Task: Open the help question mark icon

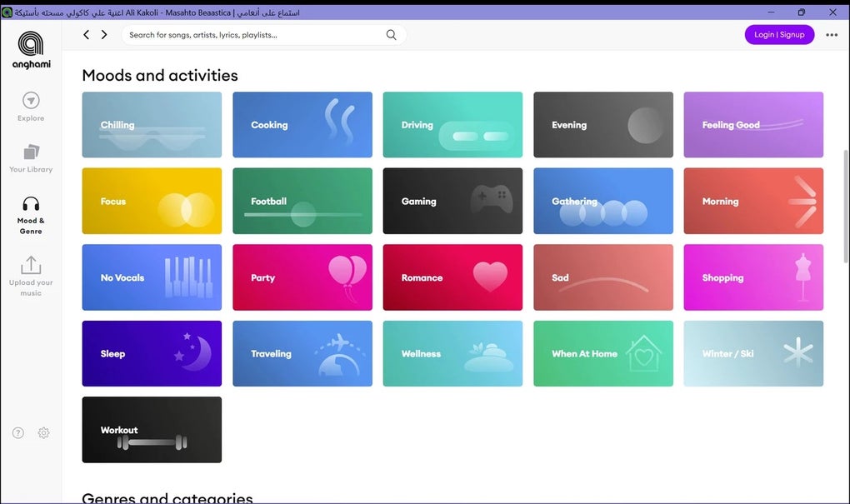Action: click(x=17, y=432)
